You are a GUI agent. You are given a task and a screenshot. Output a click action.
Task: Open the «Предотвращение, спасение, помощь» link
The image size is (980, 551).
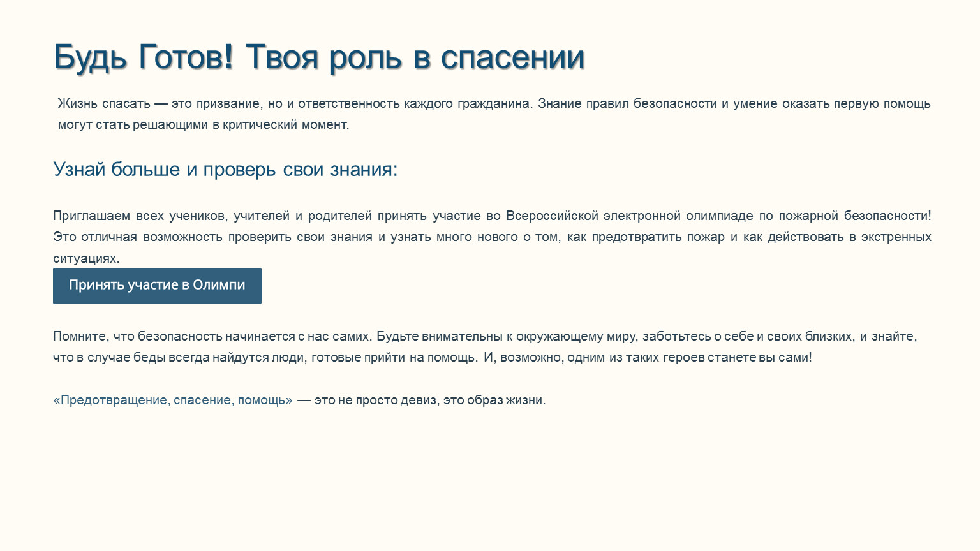(x=172, y=400)
